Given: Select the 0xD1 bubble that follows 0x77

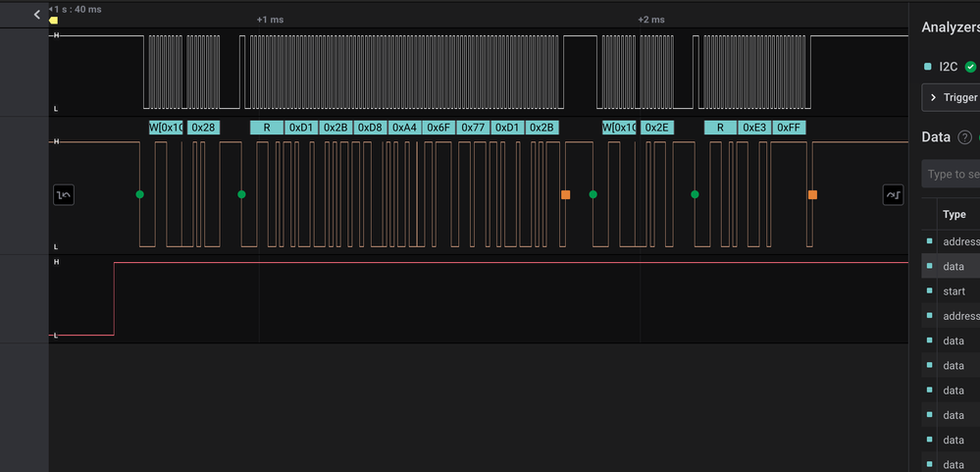Looking at the screenshot, I should (x=507, y=128).
